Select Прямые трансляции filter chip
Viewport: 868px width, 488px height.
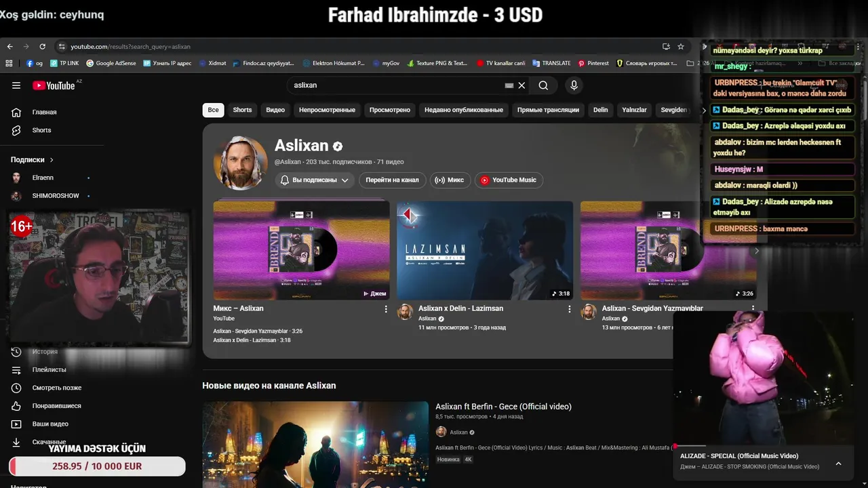point(548,110)
